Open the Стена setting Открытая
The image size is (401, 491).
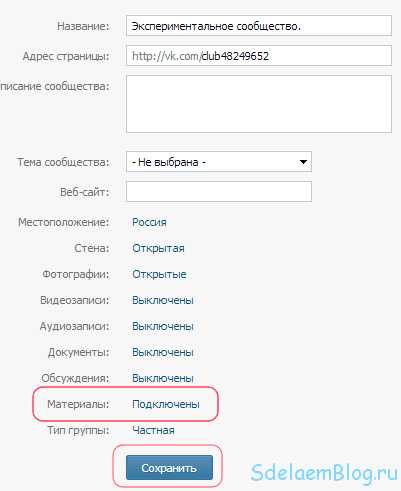[x=158, y=248]
